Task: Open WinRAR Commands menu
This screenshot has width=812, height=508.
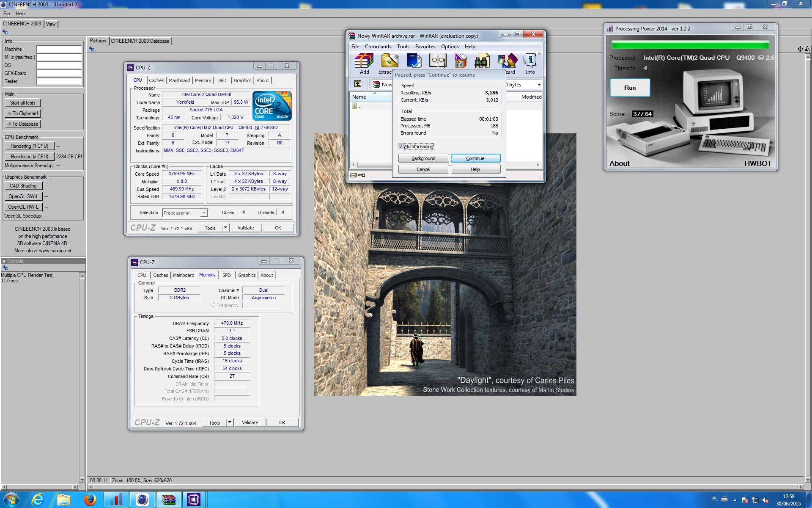Action: click(x=378, y=47)
